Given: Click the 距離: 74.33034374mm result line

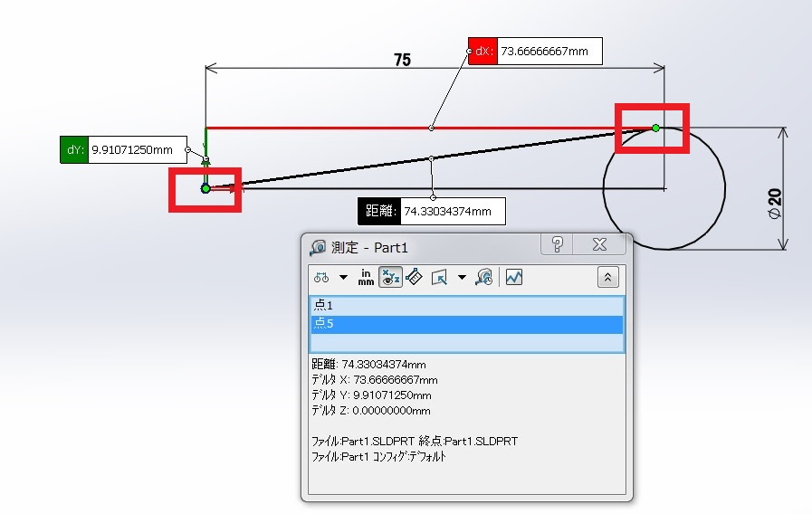Looking at the screenshot, I should (368, 365).
